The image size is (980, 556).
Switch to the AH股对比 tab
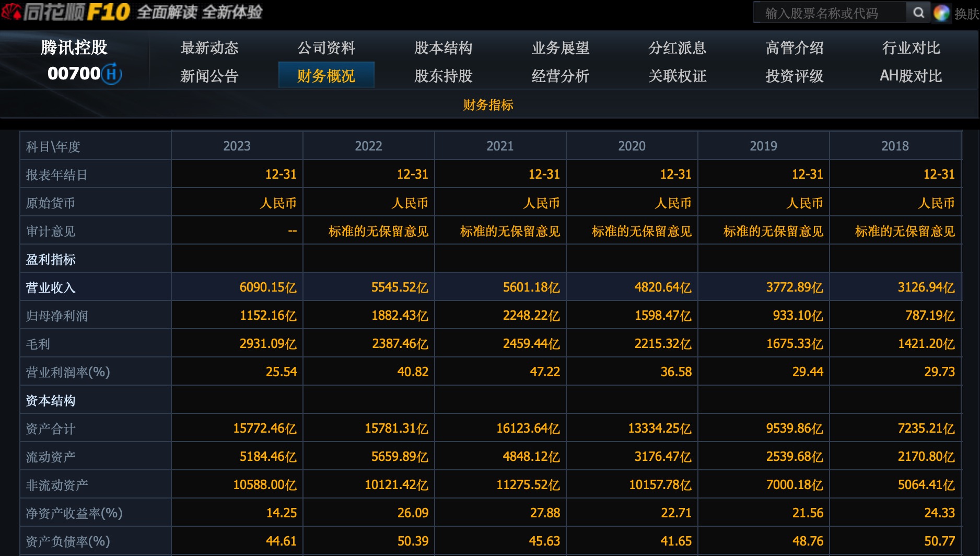pyautogui.click(x=911, y=76)
